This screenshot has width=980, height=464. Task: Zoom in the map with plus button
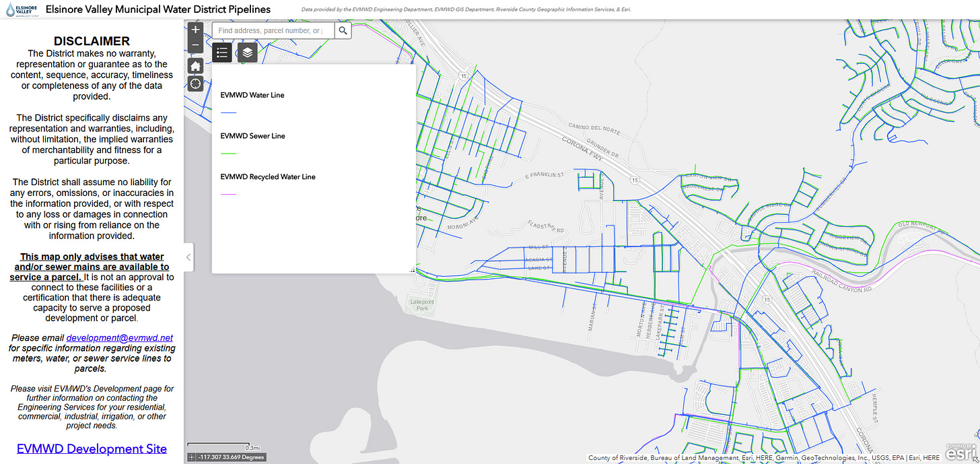(195, 30)
